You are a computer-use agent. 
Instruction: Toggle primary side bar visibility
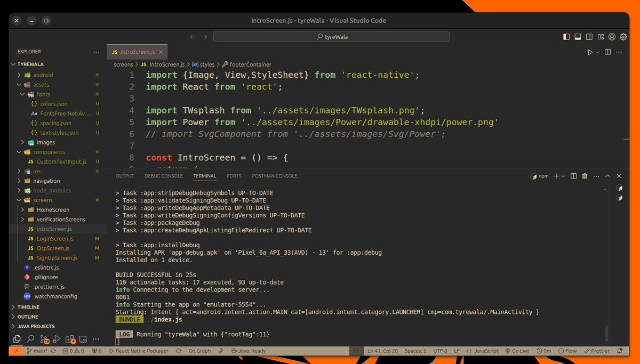(x=566, y=37)
